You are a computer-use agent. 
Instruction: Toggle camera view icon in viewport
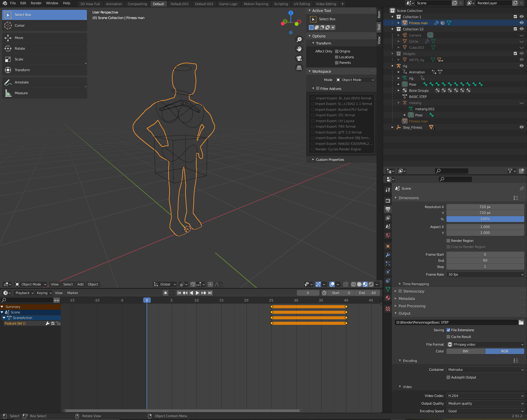tap(299, 58)
